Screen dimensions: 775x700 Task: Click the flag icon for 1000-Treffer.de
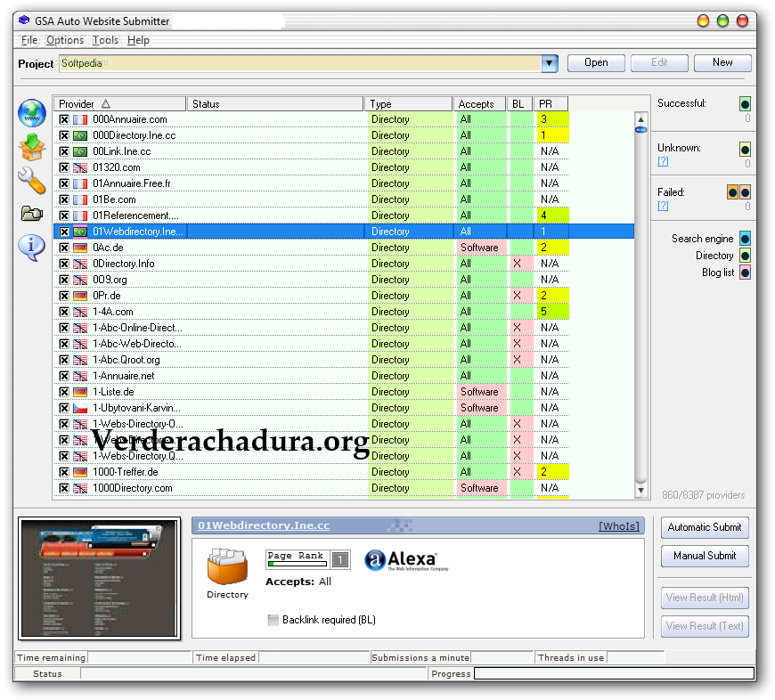80,472
